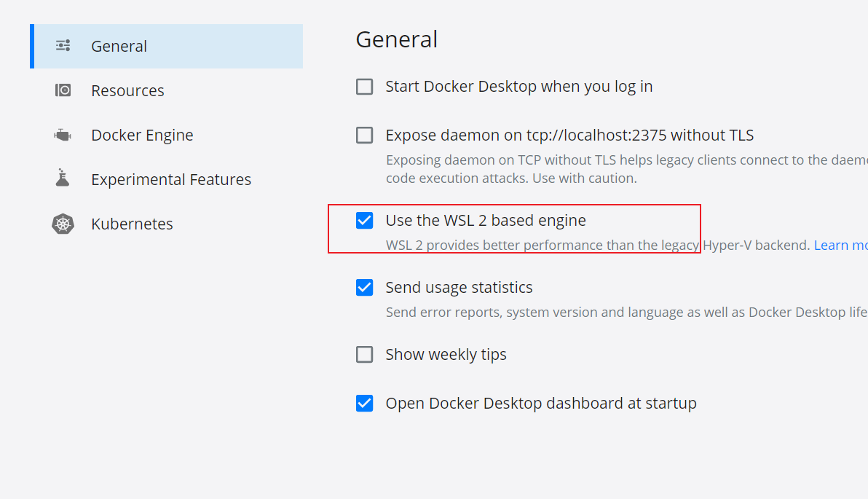The image size is (868, 499).
Task: Tick the 'Expose daemon on tcp://localhost:2375' checkbox
Action: pyautogui.click(x=364, y=135)
